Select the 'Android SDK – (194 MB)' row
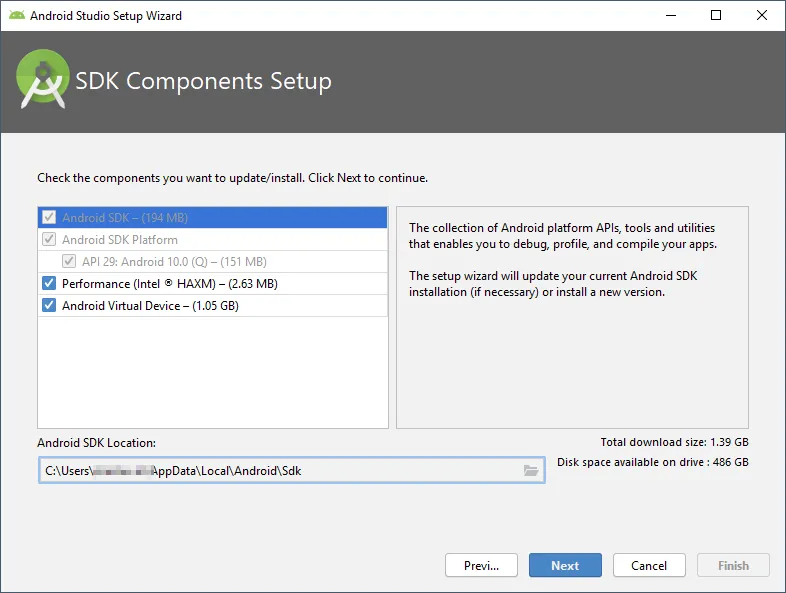The width and height of the screenshot is (786, 593). 213,218
